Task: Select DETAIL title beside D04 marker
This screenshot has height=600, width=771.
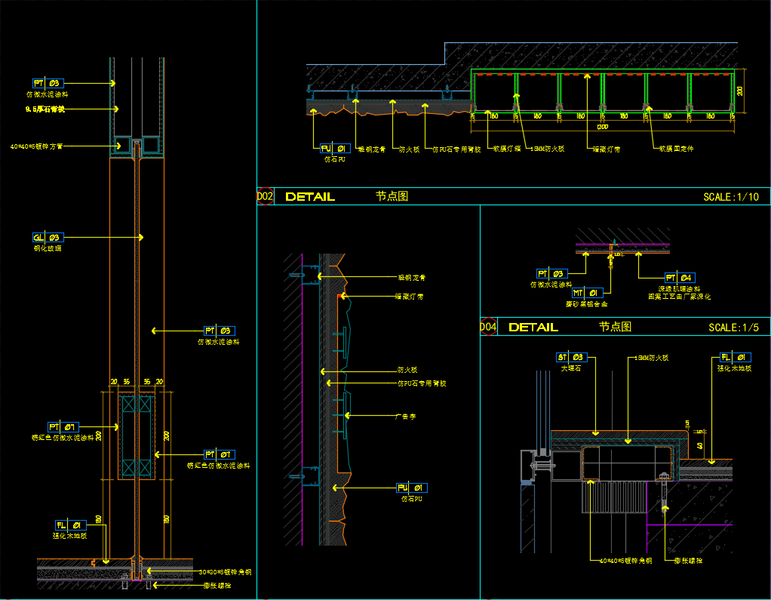Action: (x=534, y=328)
